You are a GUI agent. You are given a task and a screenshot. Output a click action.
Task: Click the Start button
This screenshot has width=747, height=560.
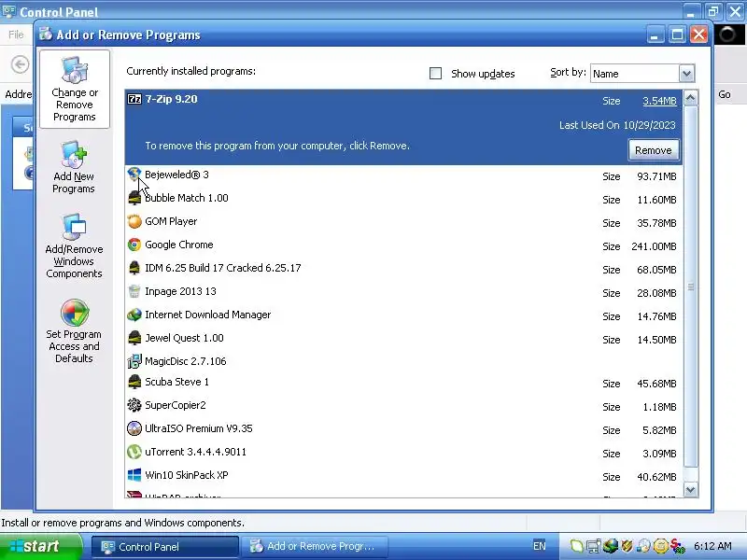[x=40, y=547]
